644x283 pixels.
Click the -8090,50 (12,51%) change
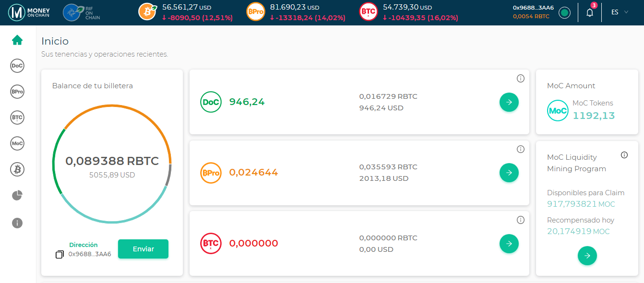point(197,18)
